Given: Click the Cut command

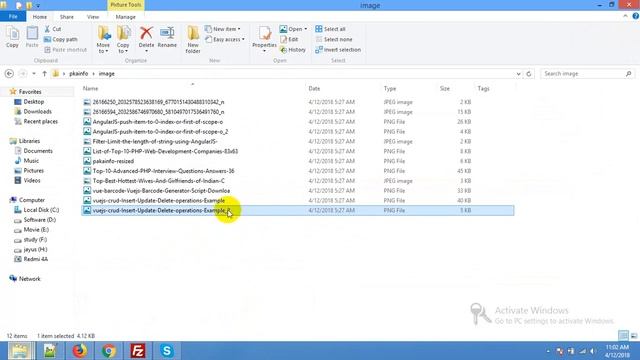Looking at the screenshot, I should click(53, 29).
